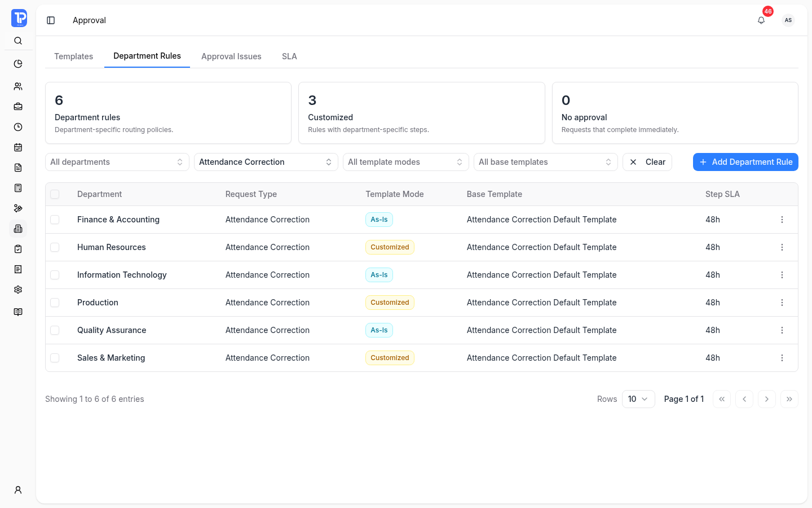The width and height of the screenshot is (812, 508).
Task: Open the calendar sidebar icon
Action: pyautogui.click(x=18, y=147)
